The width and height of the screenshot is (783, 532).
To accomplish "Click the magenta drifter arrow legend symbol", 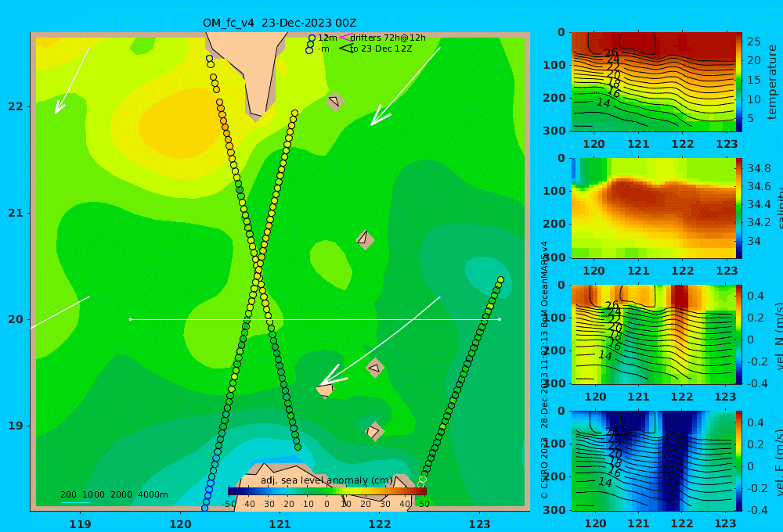I will [x=345, y=38].
